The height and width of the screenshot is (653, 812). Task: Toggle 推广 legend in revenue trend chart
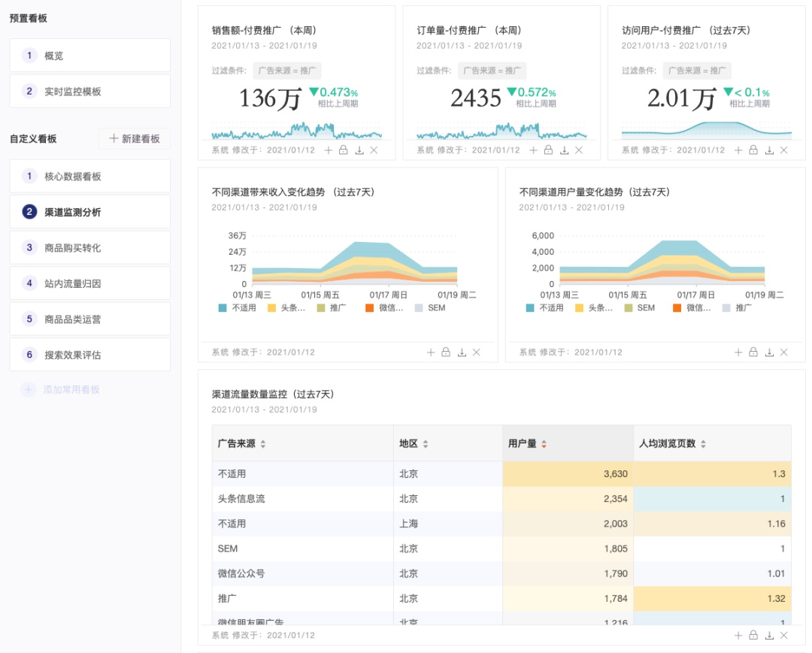[x=332, y=308]
